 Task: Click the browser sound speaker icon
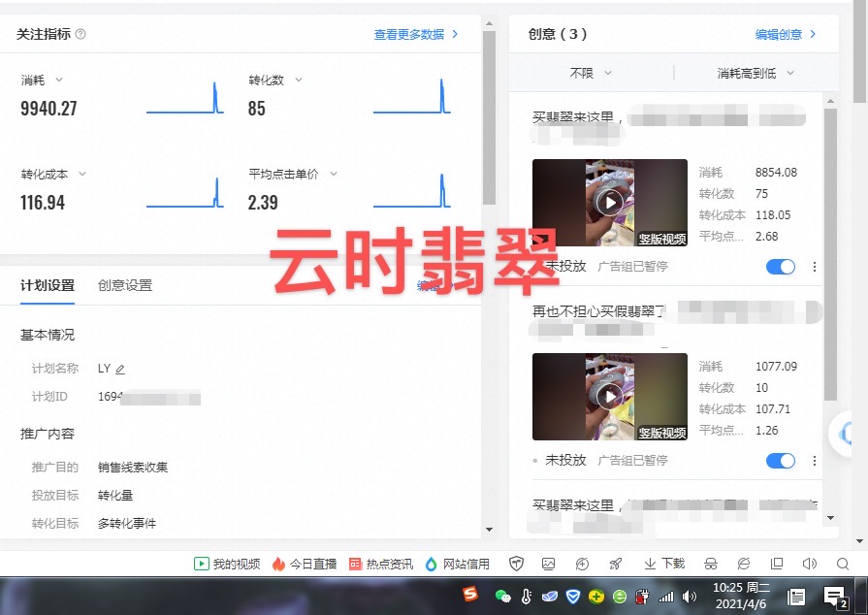click(809, 564)
